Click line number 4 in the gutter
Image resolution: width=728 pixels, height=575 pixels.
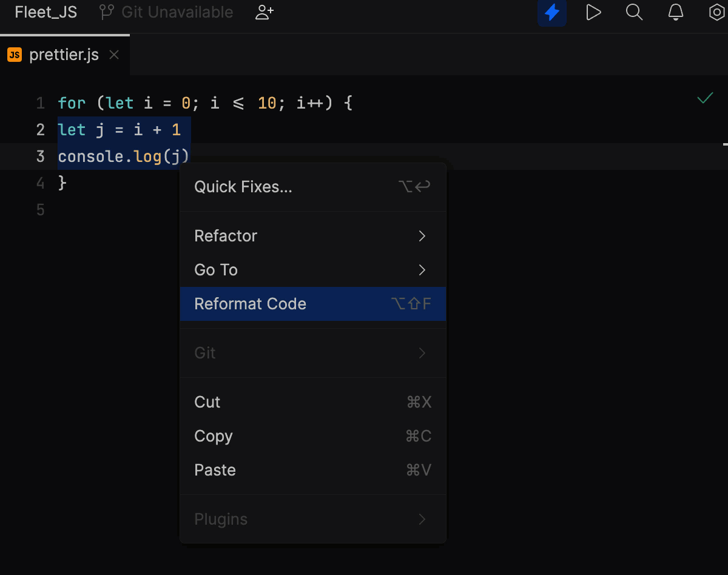[40, 183]
